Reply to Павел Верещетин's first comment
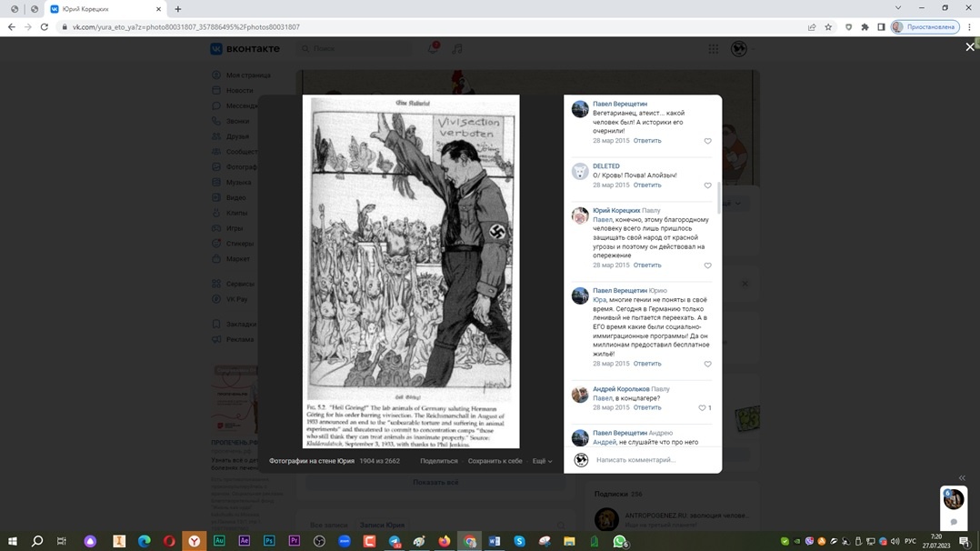 (647, 141)
